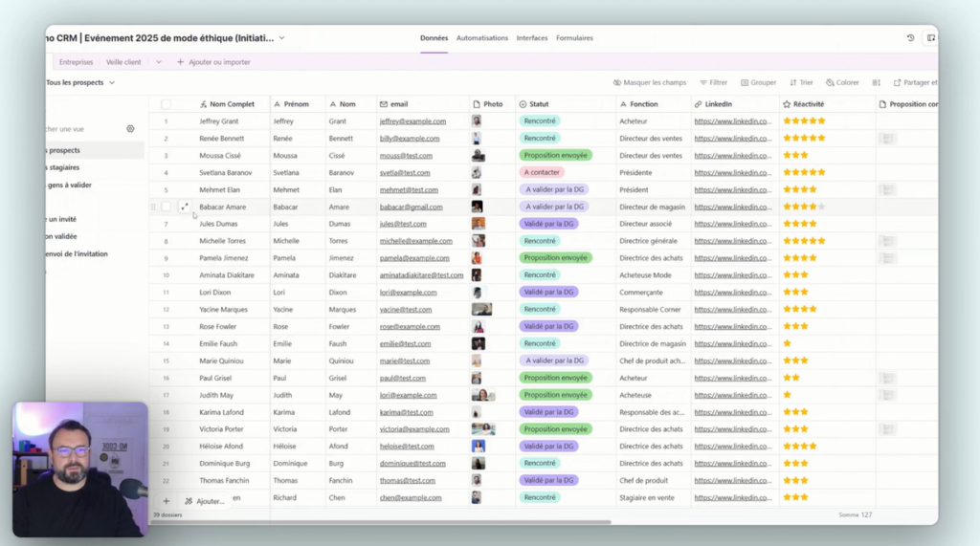The image size is (980, 546).
Task: Expand the Babacar Amare record
Action: [185, 207]
